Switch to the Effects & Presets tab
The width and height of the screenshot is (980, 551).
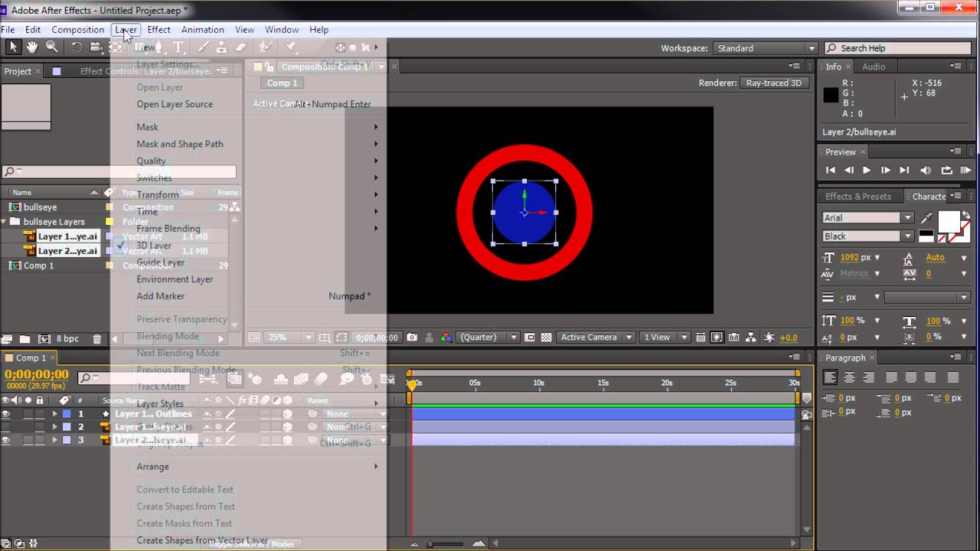coord(857,197)
